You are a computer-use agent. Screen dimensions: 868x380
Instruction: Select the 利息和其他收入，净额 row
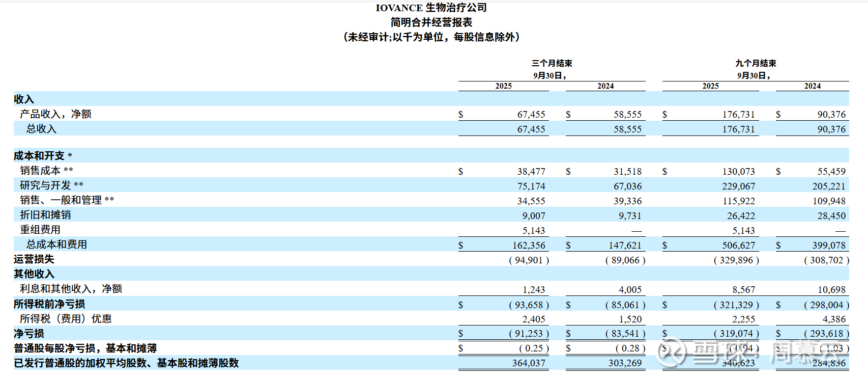coord(431,289)
